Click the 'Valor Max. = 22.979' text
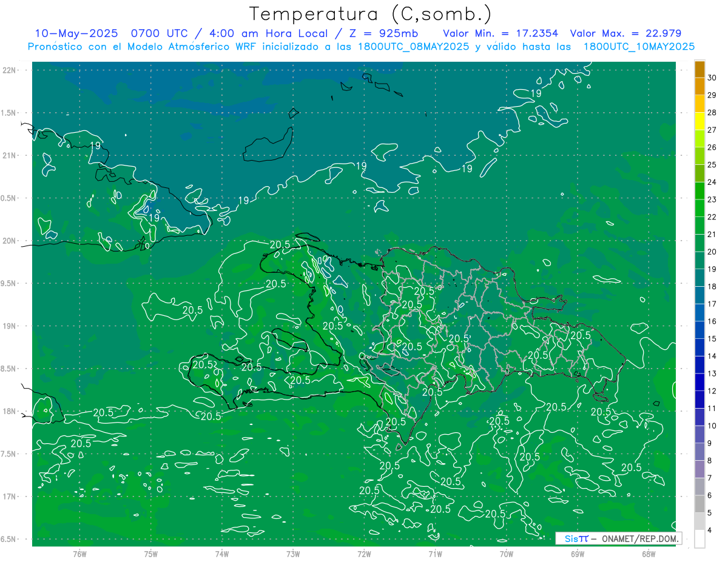The width and height of the screenshot is (728, 562). tap(625, 33)
